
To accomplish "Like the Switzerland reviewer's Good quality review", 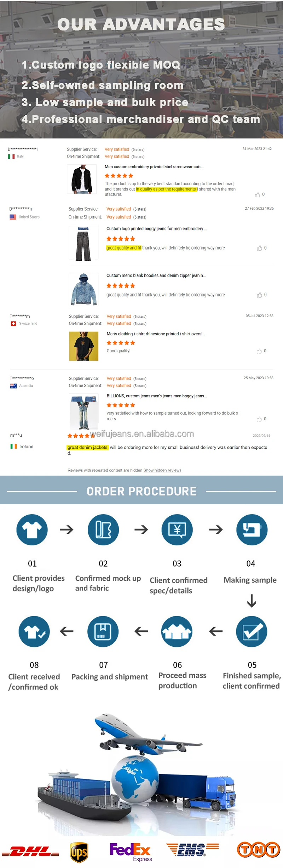I will 259,351.
